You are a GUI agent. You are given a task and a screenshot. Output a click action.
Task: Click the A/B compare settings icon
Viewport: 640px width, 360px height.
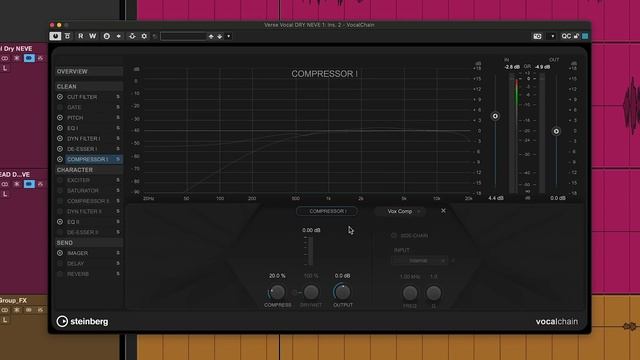coord(107,36)
